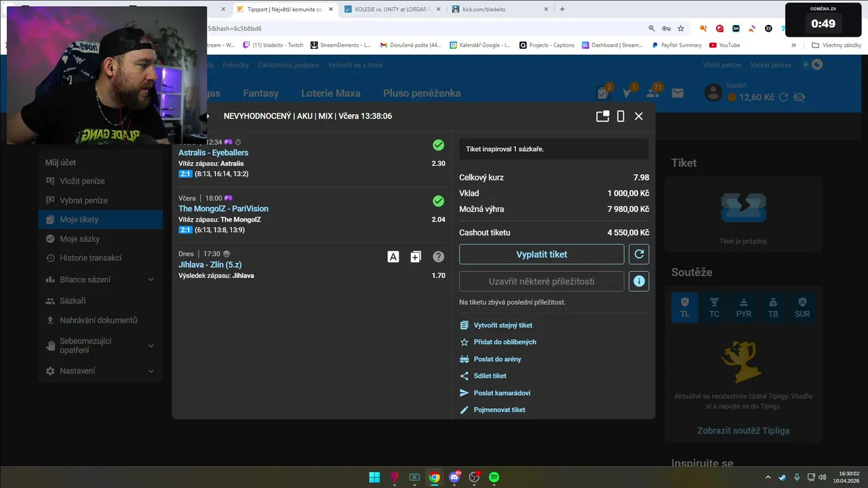Bookmark this page with the star icon

click(x=681, y=28)
